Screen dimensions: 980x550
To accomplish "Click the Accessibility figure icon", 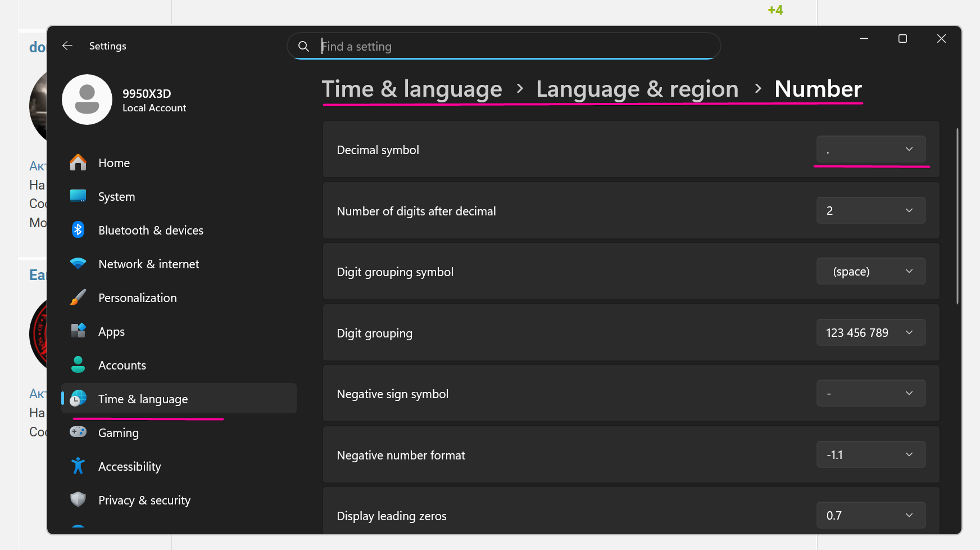I will click(x=78, y=466).
